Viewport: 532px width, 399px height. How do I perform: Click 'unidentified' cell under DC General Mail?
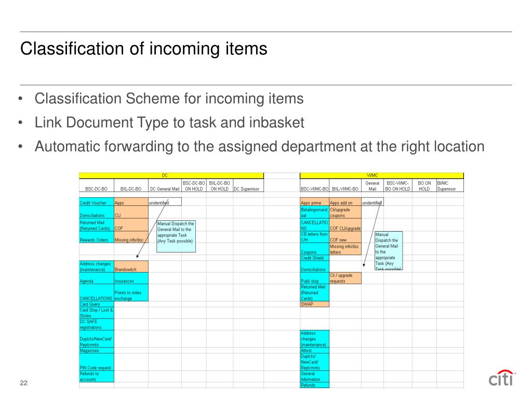click(165, 203)
